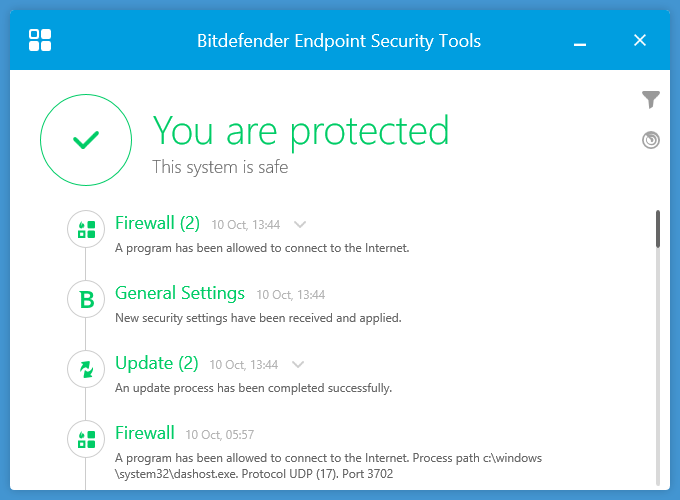Select the Firewall icon for the 05:57 event
The height and width of the screenshot is (500, 680).
(86, 439)
